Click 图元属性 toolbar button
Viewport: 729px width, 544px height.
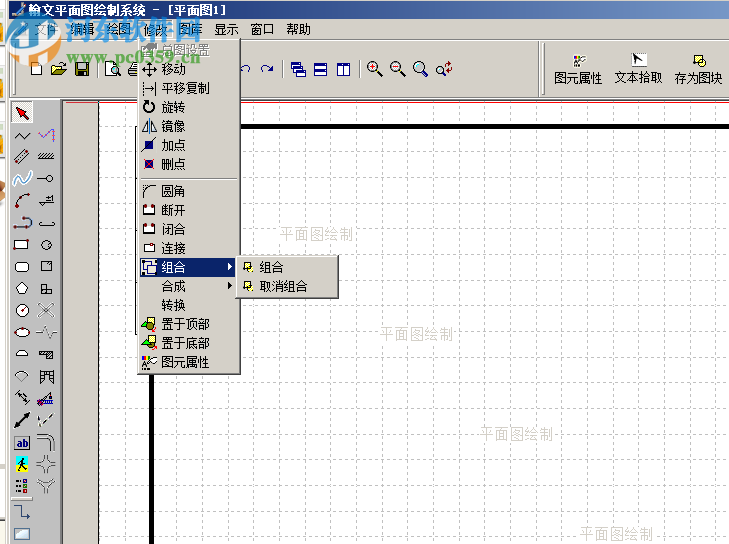tap(578, 70)
